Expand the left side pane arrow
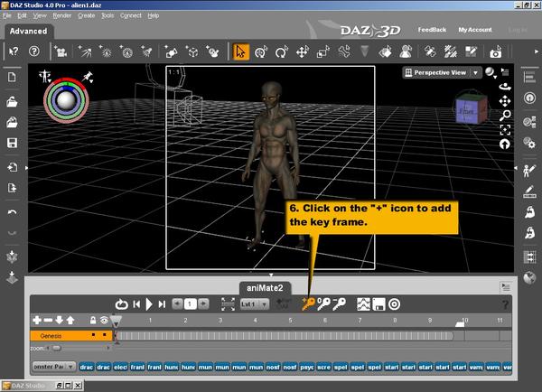Screen dimensions: 542x392 [26, 168]
